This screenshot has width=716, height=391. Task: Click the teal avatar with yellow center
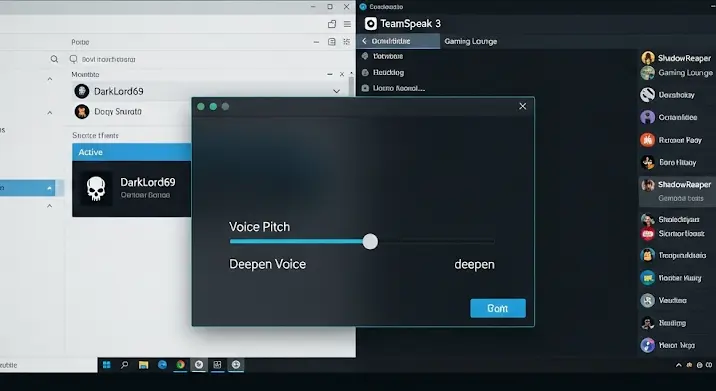tap(648, 277)
